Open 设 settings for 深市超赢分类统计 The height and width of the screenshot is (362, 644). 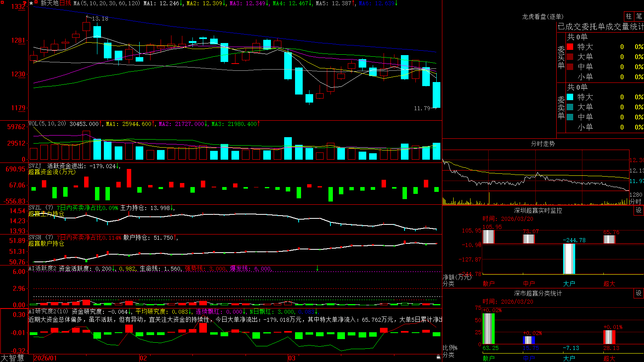(x=639, y=293)
